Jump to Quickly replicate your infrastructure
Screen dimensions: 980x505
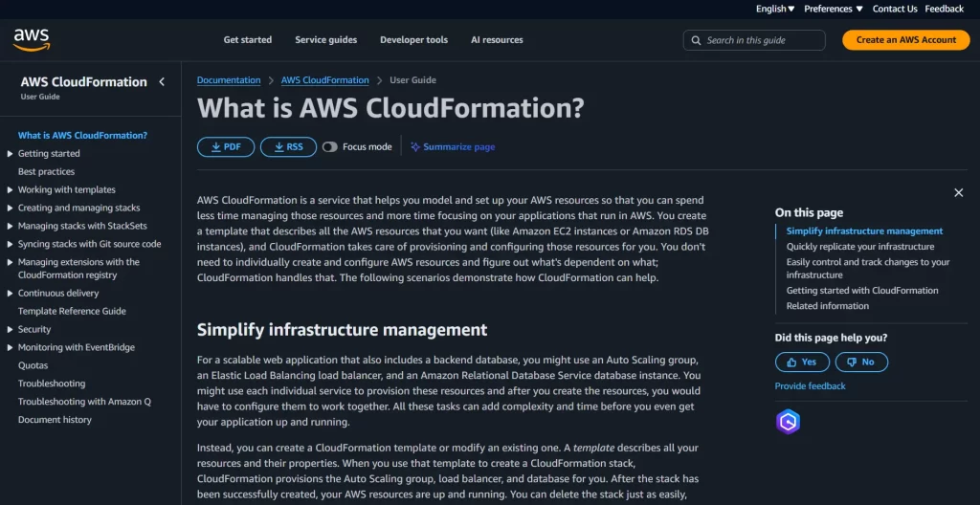pos(860,247)
